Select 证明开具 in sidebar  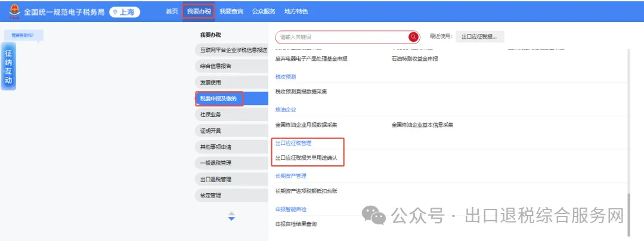(x=231, y=131)
